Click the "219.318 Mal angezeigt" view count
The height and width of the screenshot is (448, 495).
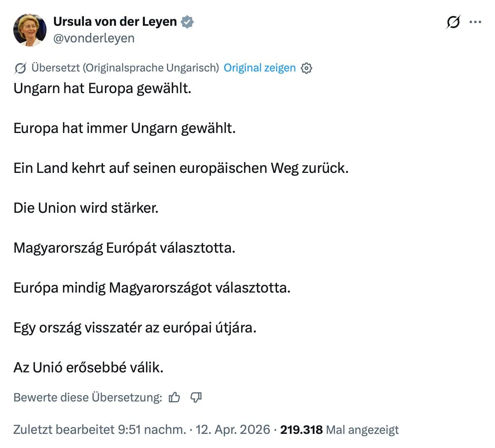pos(339,429)
